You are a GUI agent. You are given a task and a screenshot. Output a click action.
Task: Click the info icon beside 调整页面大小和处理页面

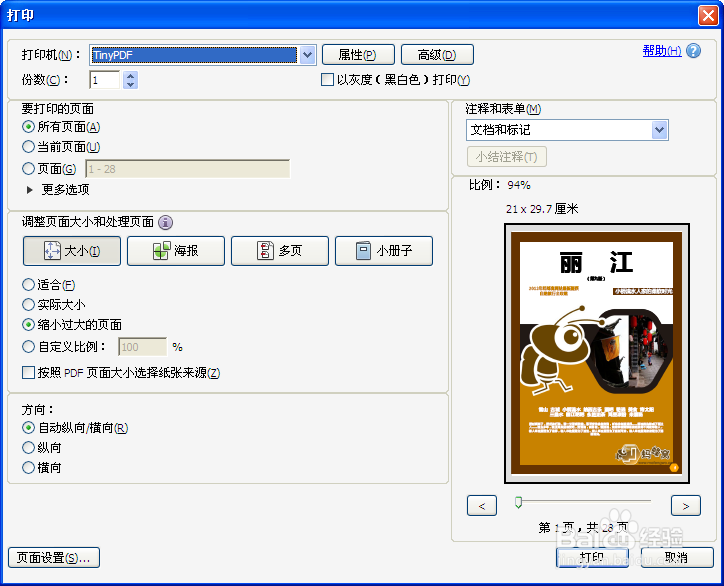pyautogui.click(x=165, y=223)
